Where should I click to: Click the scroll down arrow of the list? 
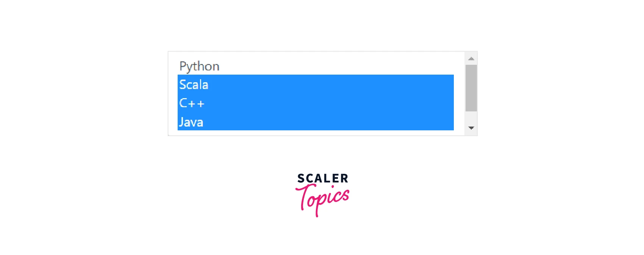[x=471, y=128]
